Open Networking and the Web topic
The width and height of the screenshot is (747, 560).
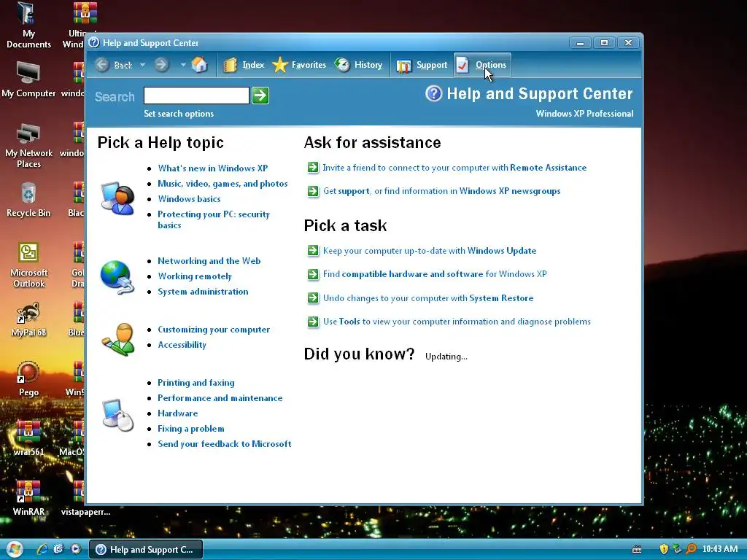tap(209, 261)
